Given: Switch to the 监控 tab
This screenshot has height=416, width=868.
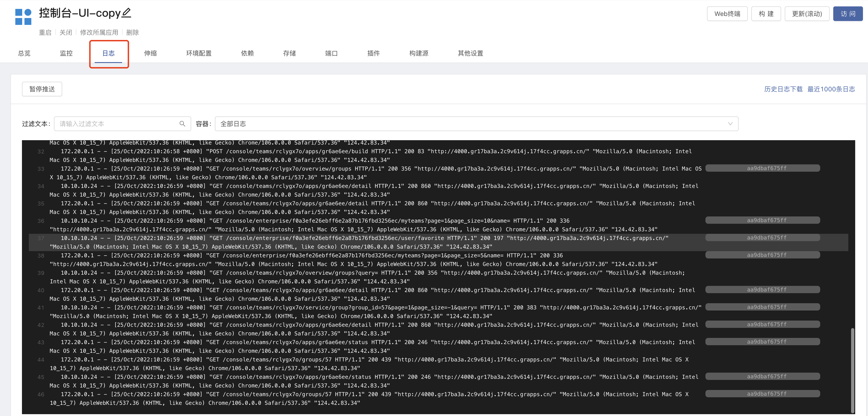Looking at the screenshot, I should click(x=66, y=53).
